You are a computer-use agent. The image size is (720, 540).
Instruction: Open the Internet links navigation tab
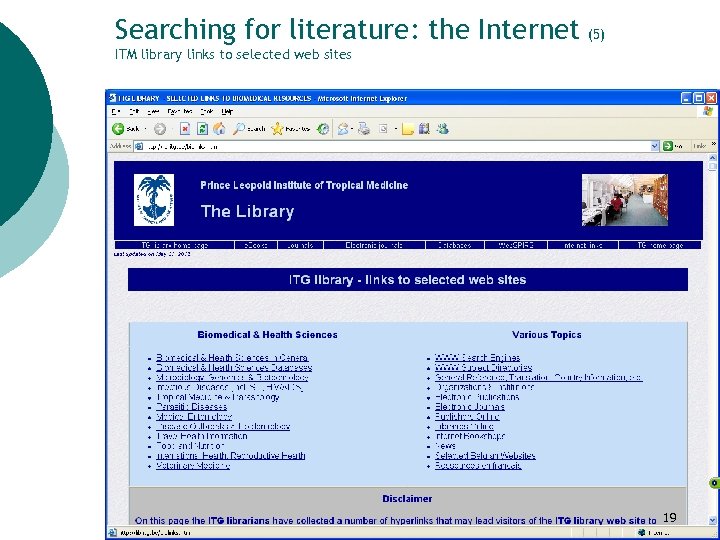click(583, 245)
